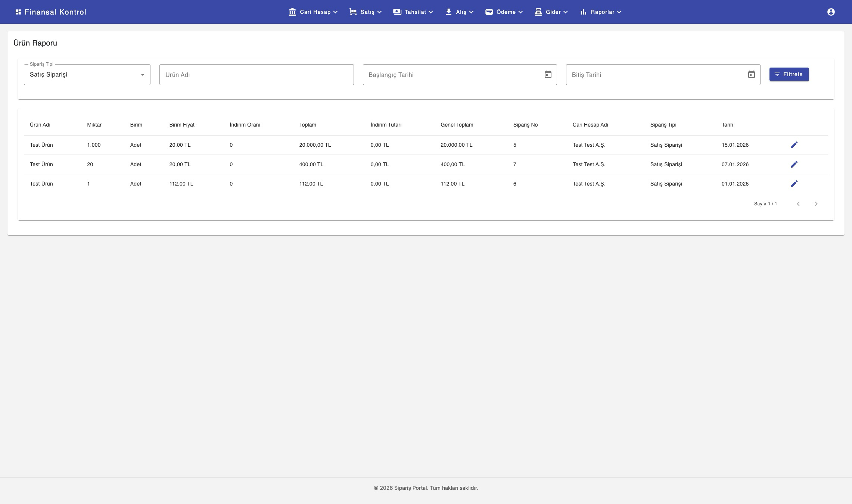Go to the previous results page
This screenshot has height=504, width=852.
[x=798, y=204]
